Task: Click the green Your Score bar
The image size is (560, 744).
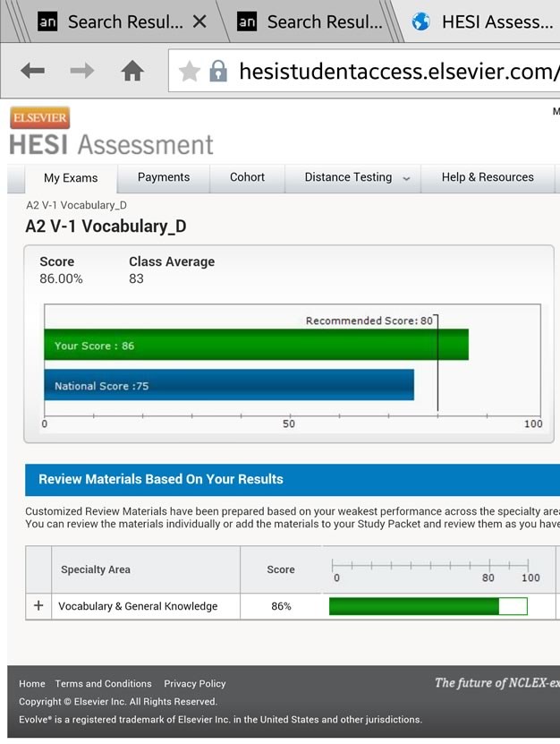Action: pyautogui.click(x=256, y=345)
